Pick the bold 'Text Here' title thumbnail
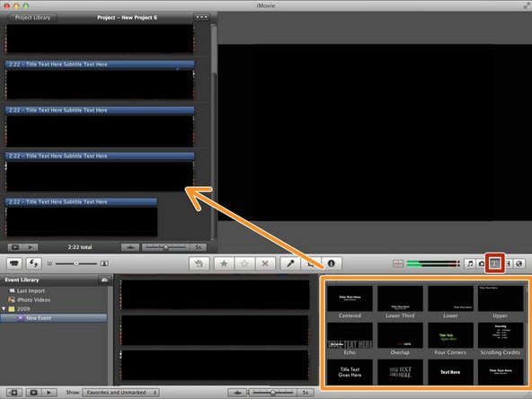Screen dimensions: 532x399 click(450, 372)
